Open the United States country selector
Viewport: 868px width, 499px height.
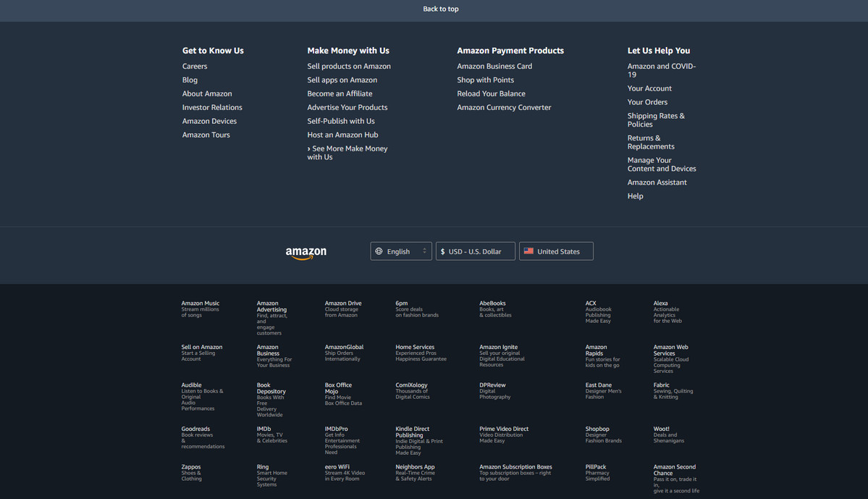(556, 251)
